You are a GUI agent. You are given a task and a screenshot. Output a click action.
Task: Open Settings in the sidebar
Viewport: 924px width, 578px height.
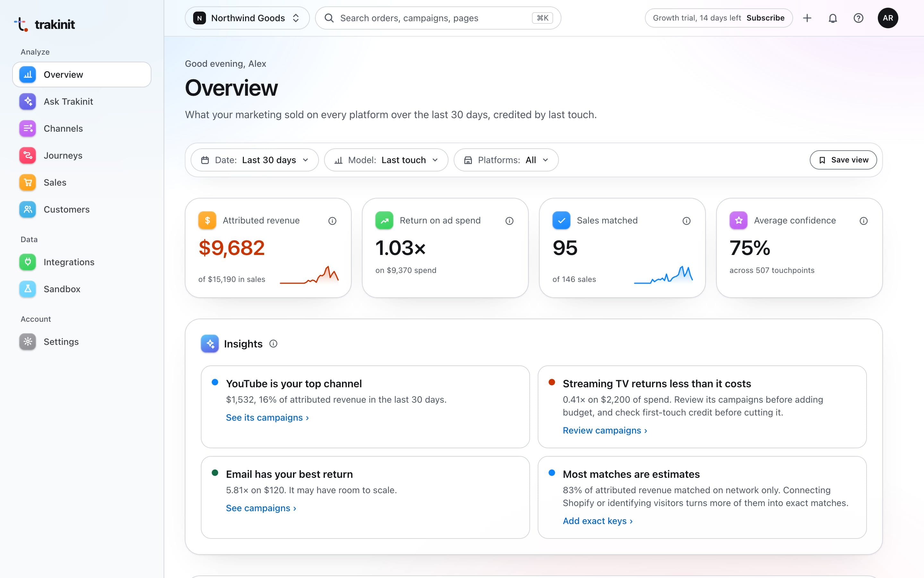click(82, 342)
